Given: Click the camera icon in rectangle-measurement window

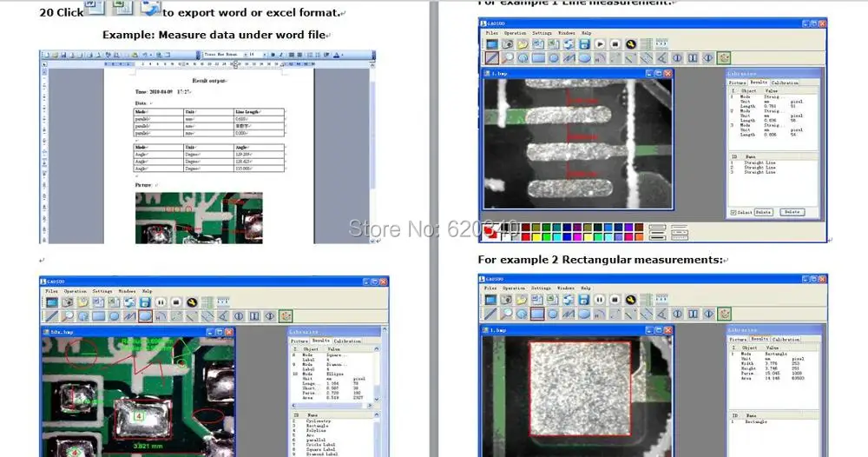Looking at the screenshot, I should pos(506,300).
